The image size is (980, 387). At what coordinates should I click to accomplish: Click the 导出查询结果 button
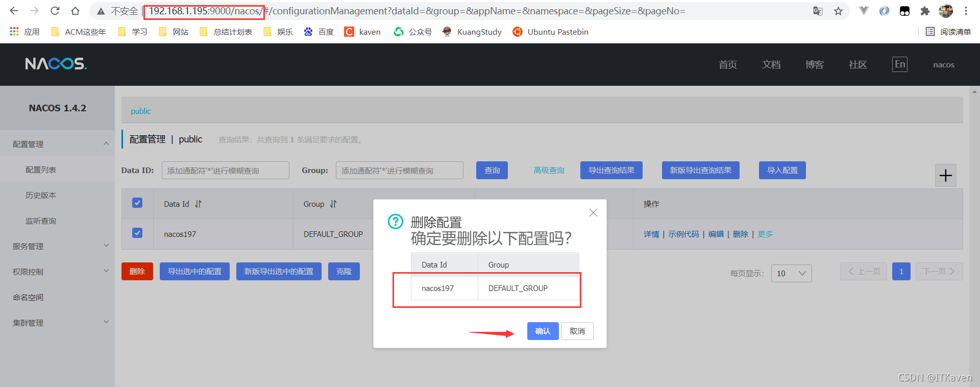(611, 170)
